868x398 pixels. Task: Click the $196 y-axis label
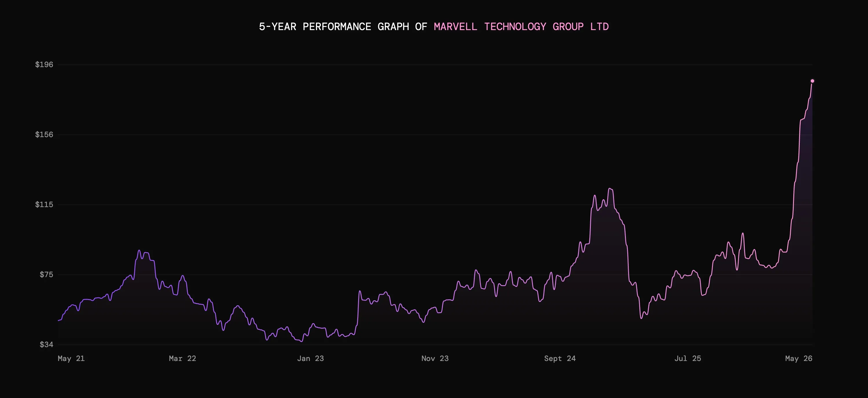[44, 64]
